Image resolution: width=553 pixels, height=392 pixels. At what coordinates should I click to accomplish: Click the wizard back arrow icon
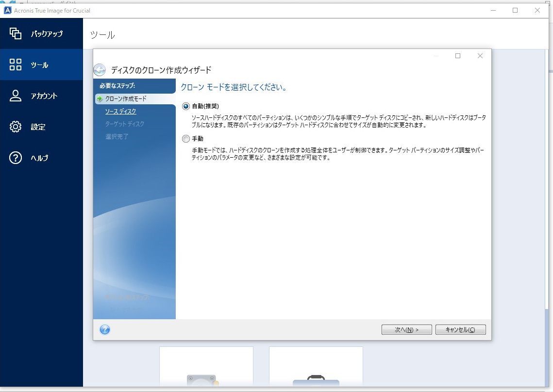pyautogui.click(x=100, y=70)
